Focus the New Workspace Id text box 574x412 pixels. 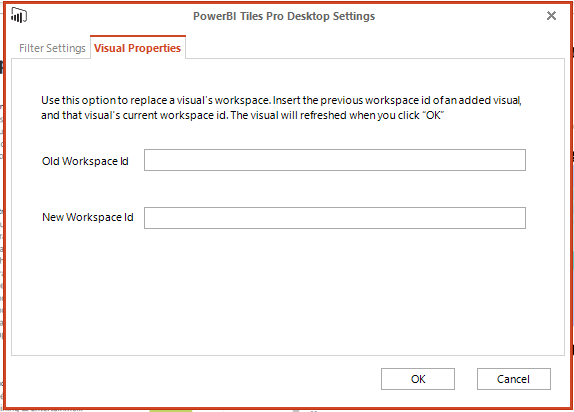(x=335, y=218)
